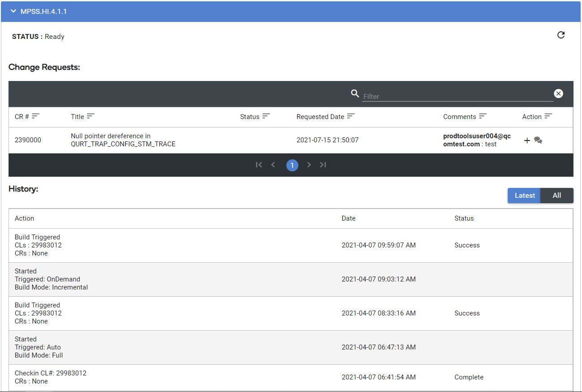This screenshot has width=582, height=392.
Task: Sort by the Title column icon
Action: tap(90, 116)
